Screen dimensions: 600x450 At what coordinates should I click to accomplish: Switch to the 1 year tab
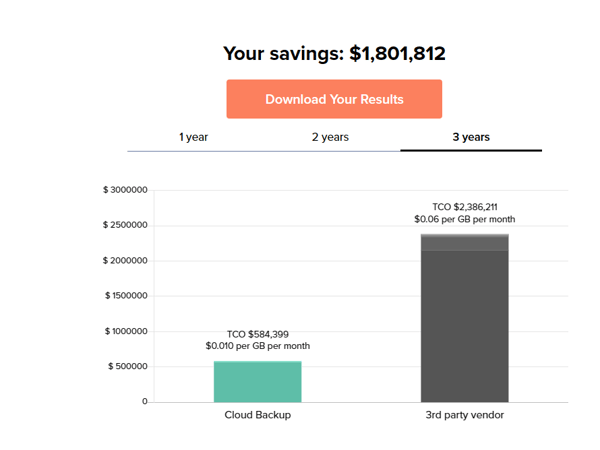click(194, 137)
